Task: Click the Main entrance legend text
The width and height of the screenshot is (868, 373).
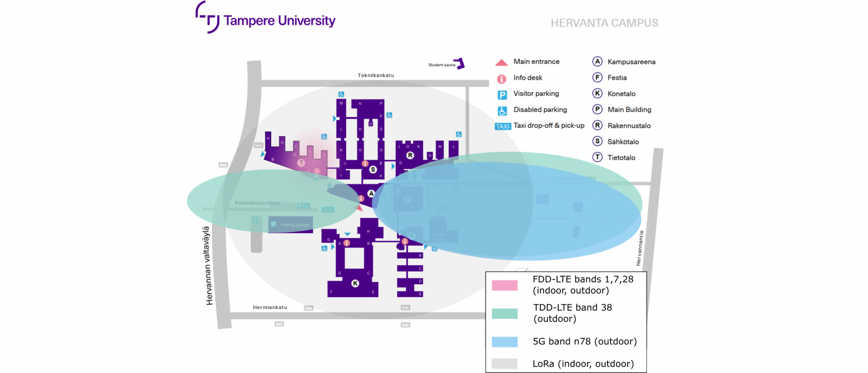Action: [x=537, y=62]
